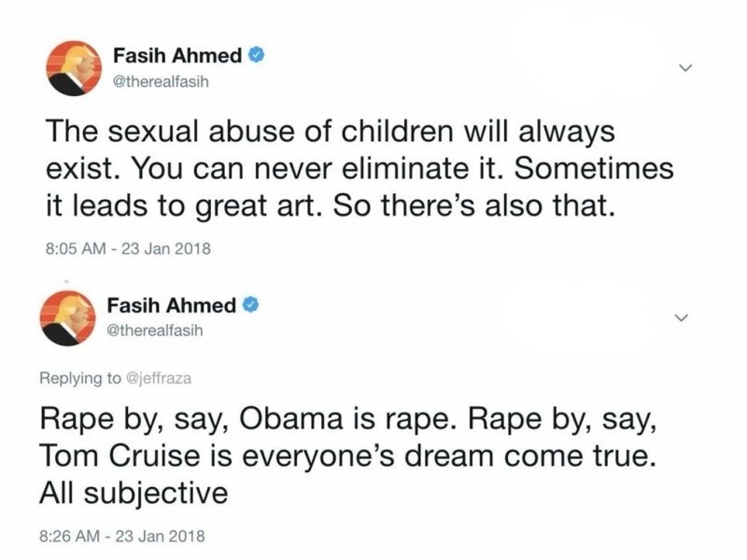747x560 pixels.
Task: Select the "All subjective" line in the reply tweet
Action: coord(134,493)
